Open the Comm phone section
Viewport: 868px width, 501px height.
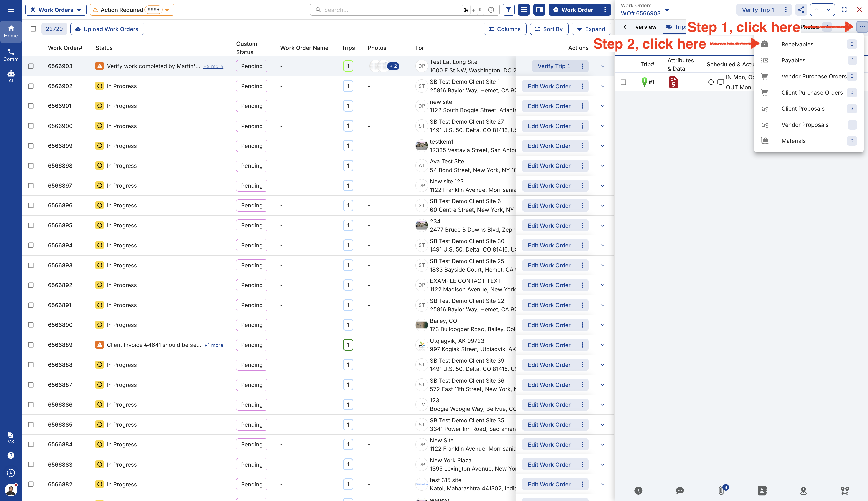(11, 55)
